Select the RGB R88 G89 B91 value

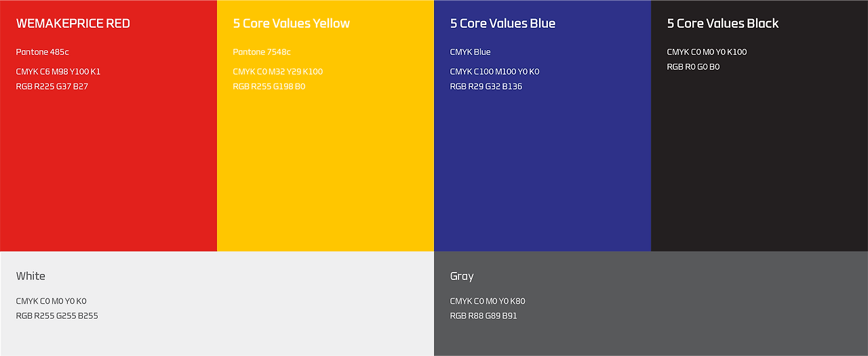pyautogui.click(x=484, y=316)
